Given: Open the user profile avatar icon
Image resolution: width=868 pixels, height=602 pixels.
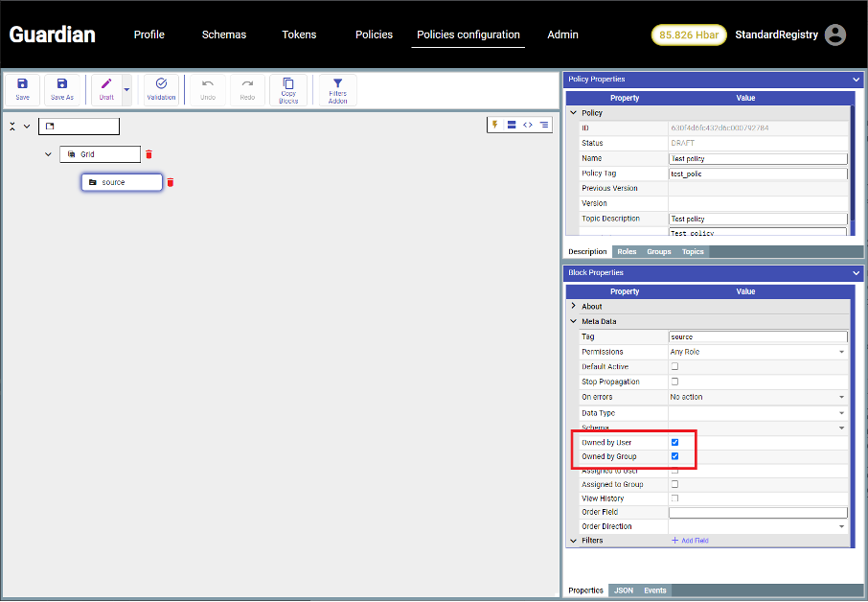Looking at the screenshot, I should 835,35.
